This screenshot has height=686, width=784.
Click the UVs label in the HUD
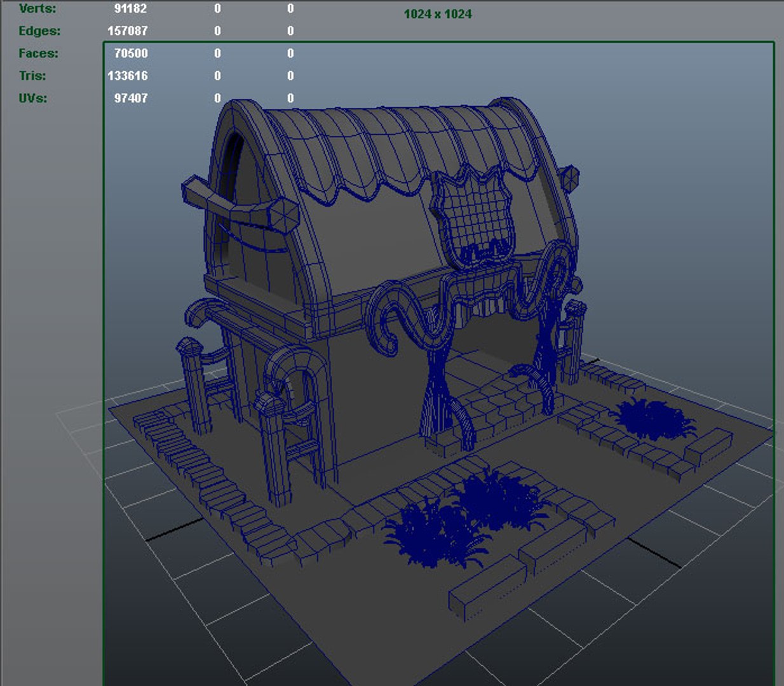pos(32,98)
